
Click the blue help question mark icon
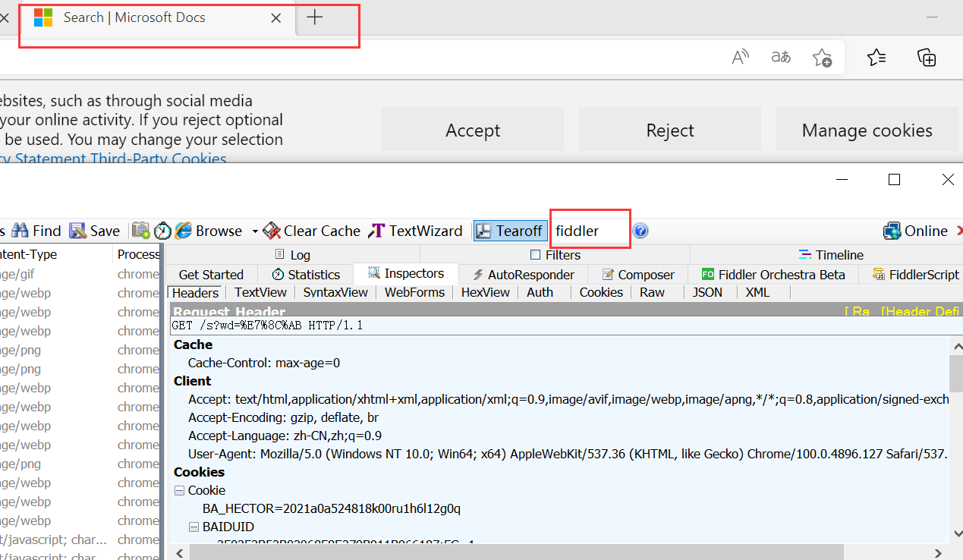tap(640, 231)
